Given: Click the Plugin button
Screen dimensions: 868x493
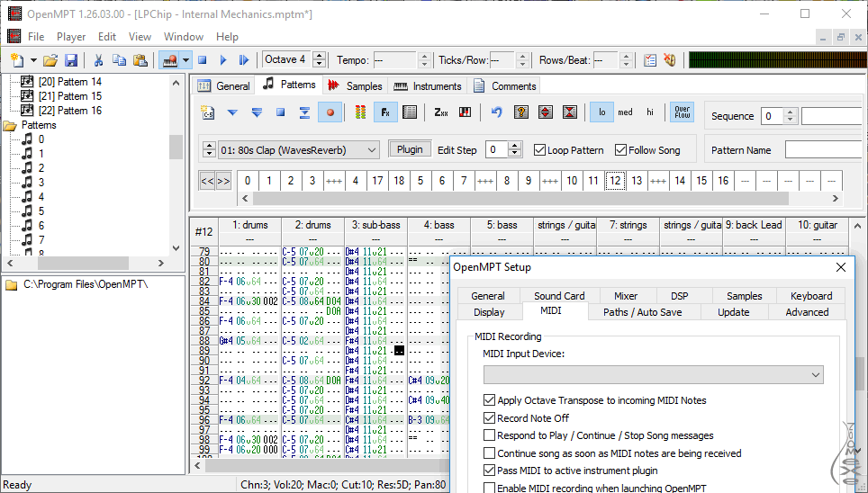Looking at the screenshot, I should tap(410, 149).
